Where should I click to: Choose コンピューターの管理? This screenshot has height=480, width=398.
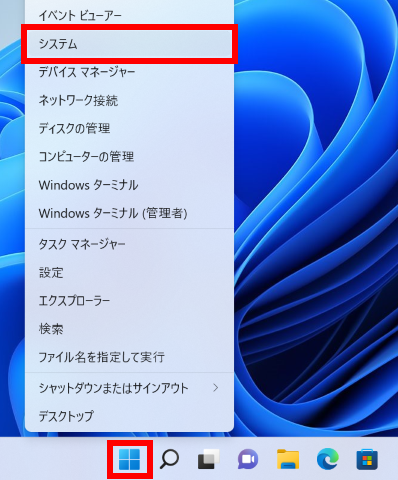129,157
